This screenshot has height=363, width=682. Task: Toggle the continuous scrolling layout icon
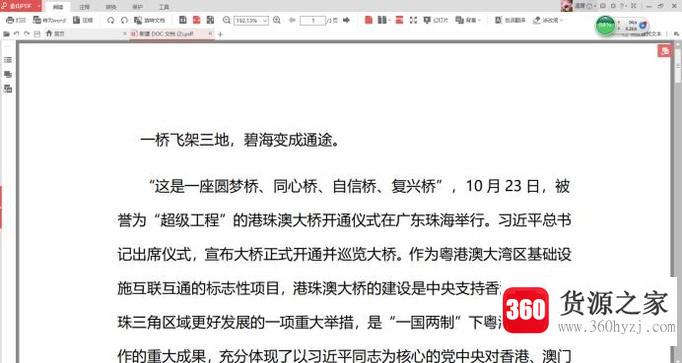[x=399, y=20]
